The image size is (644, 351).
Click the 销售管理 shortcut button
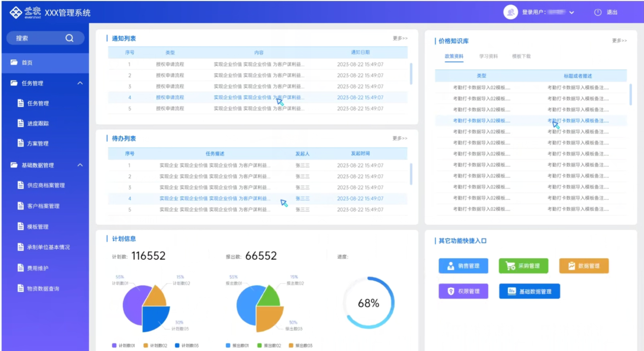pyautogui.click(x=463, y=266)
